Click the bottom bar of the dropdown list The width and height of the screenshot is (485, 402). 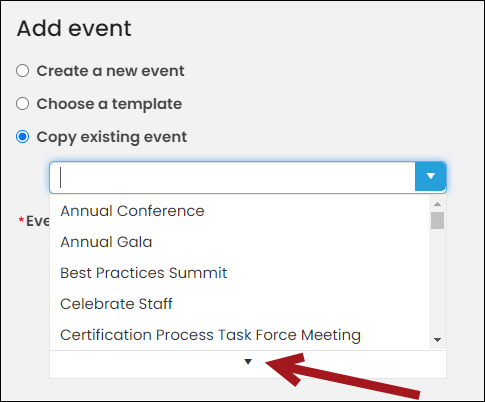coord(248,364)
